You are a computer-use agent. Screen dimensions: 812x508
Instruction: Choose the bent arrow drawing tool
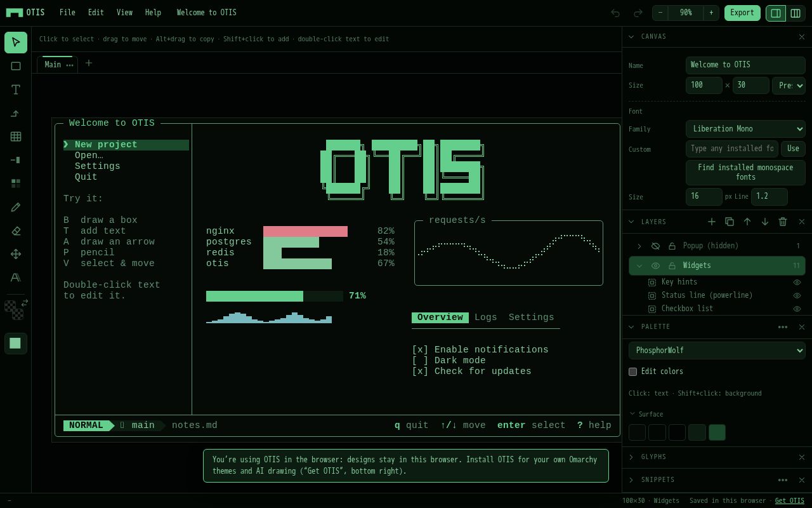[16, 113]
